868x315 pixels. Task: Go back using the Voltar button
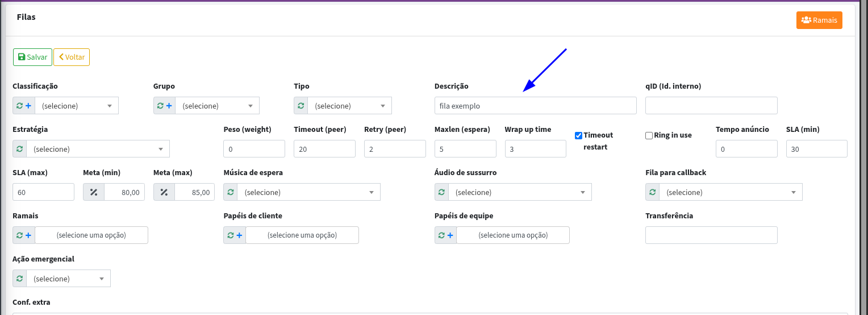coord(72,57)
